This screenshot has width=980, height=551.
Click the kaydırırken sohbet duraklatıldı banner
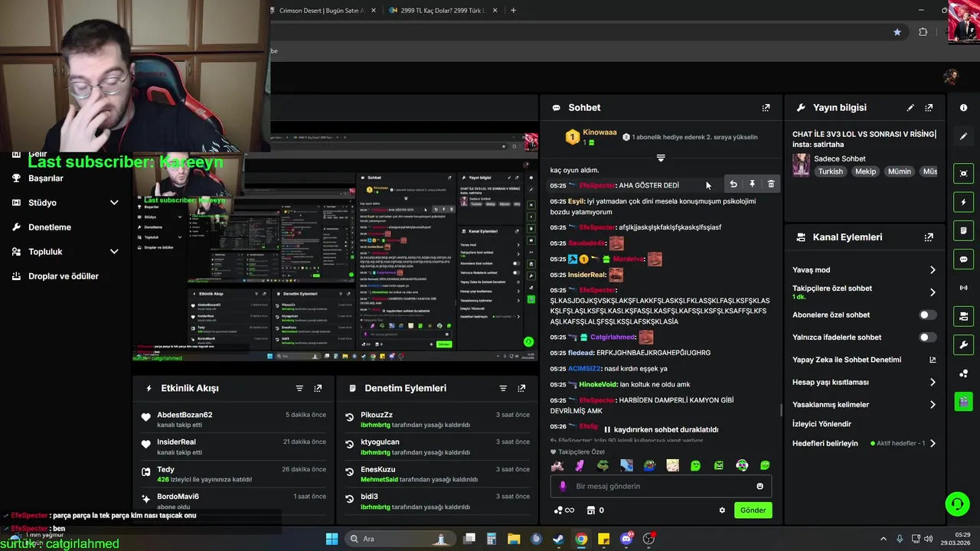(661, 429)
